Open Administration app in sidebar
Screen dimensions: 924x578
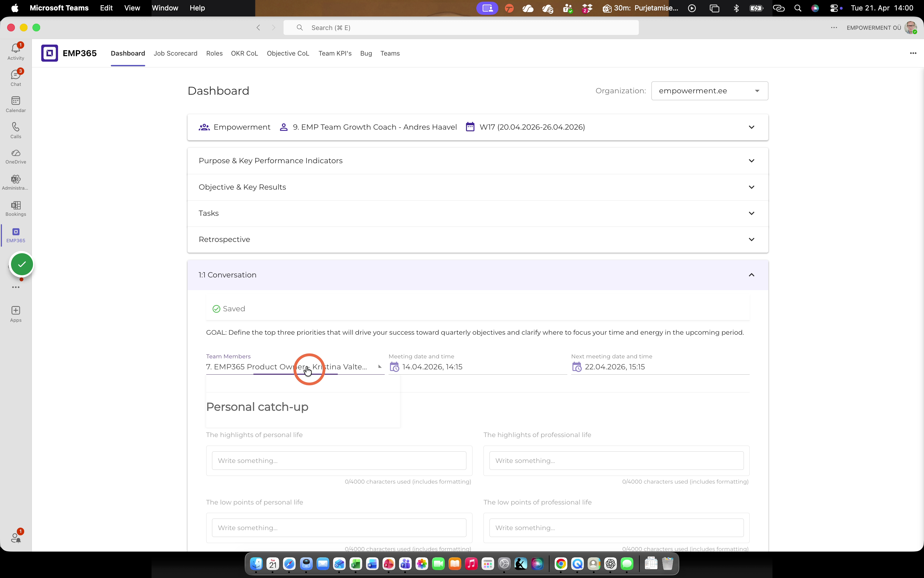[x=16, y=182]
